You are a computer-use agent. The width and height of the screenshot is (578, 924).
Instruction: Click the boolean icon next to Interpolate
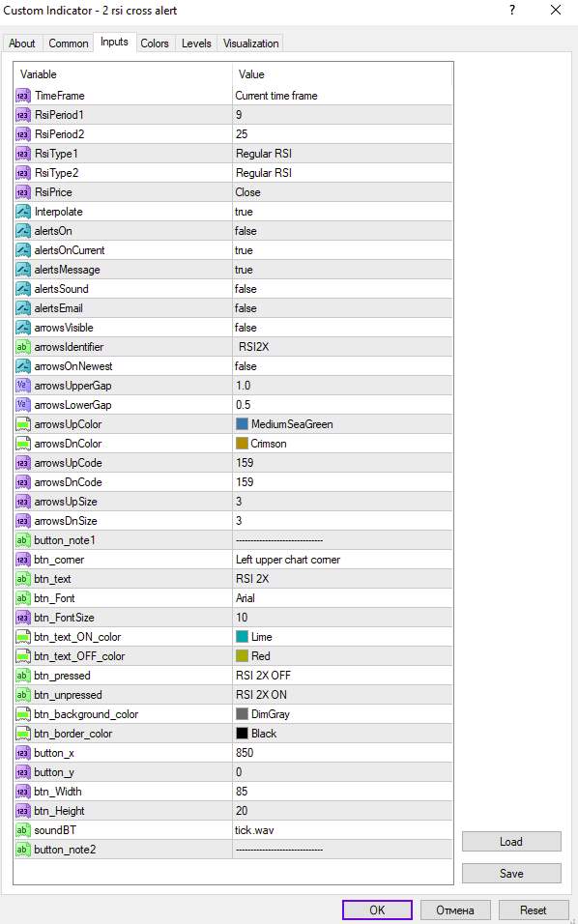[x=23, y=212]
